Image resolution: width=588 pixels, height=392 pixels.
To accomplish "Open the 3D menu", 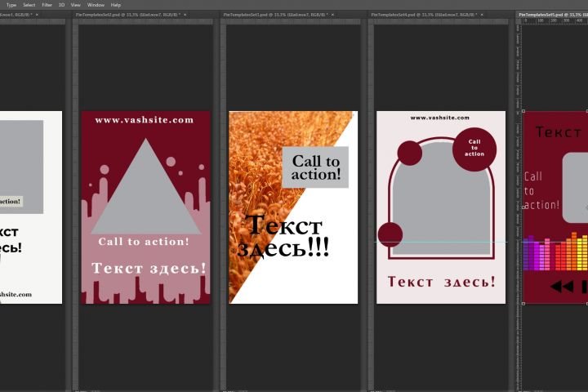I will [61, 5].
